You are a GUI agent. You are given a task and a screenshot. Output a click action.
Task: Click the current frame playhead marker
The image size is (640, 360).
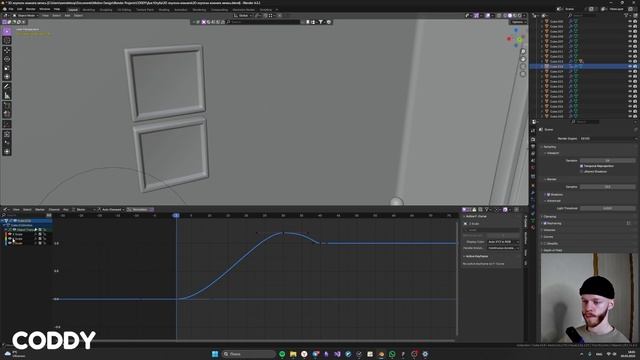click(176, 215)
